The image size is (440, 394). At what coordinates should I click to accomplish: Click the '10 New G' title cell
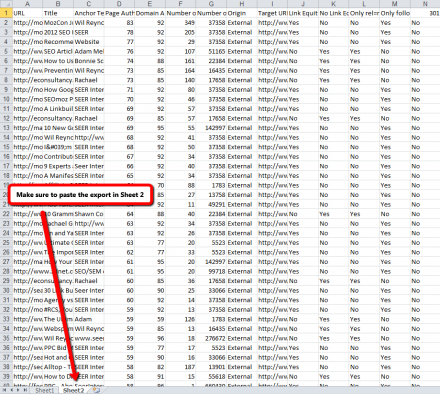(x=58, y=128)
